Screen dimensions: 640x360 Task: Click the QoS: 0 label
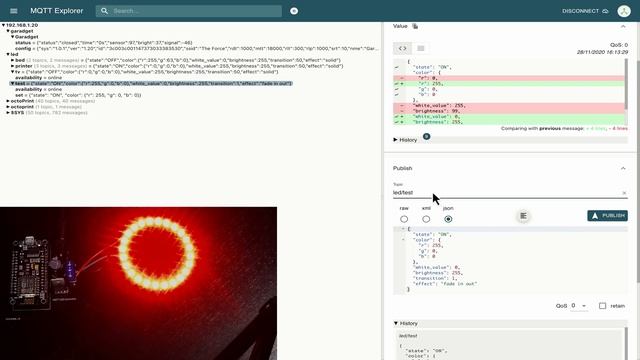point(619,45)
